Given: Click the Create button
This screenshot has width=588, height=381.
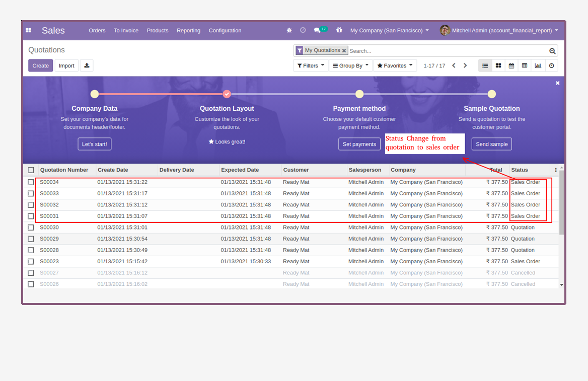Looking at the screenshot, I should click(40, 65).
